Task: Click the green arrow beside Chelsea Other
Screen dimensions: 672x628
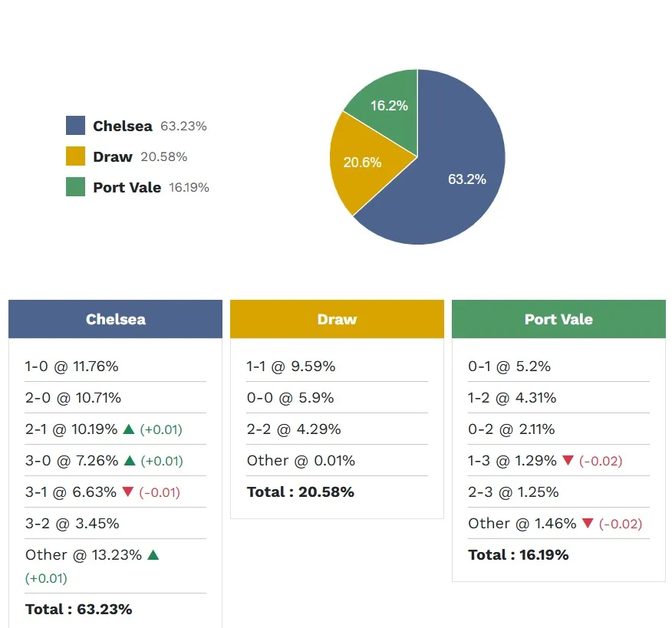Action: pyautogui.click(x=153, y=554)
